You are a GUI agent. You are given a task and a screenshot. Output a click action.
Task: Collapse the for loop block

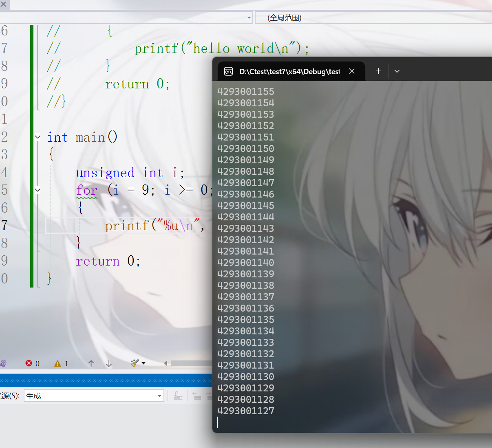(x=38, y=190)
